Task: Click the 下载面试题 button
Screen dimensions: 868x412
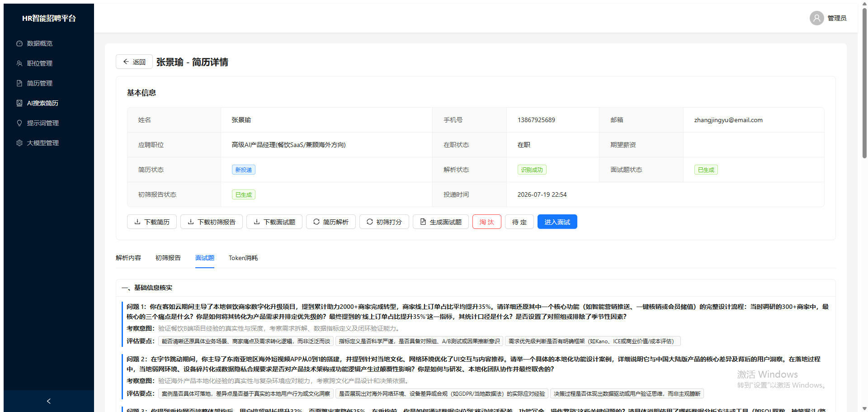Action: tap(274, 222)
